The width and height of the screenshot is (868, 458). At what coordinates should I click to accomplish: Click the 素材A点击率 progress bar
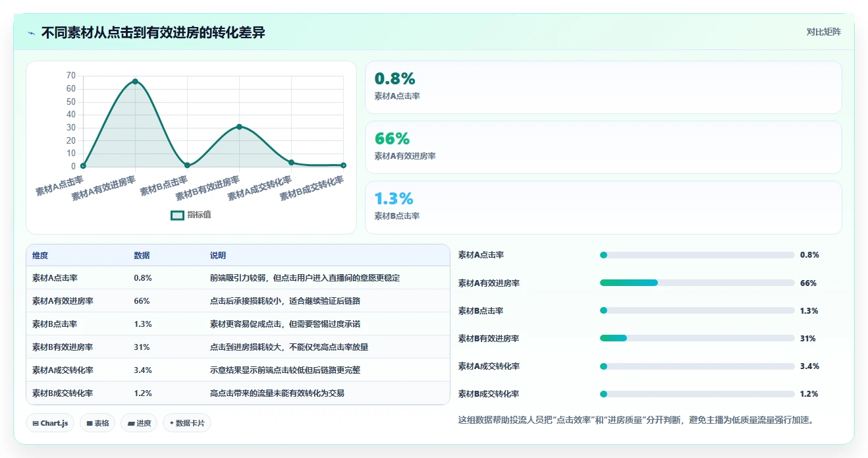(x=697, y=255)
